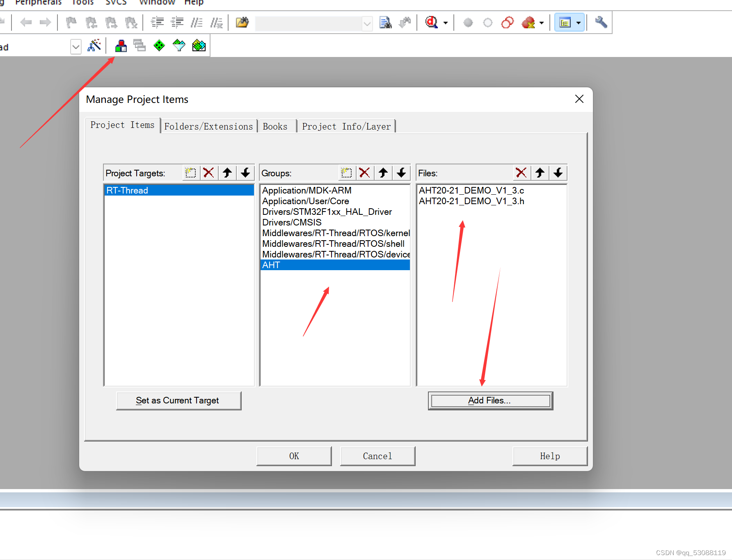The height and width of the screenshot is (560, 732).
Task: Click the Navigate Backwards arrow in toolbar
Action: (26, 22)
